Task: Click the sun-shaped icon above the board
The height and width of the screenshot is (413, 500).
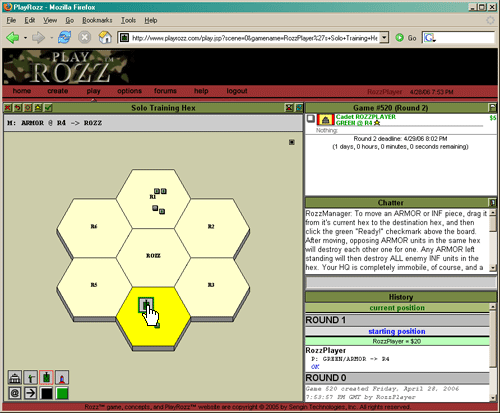Action: (28, 108)
